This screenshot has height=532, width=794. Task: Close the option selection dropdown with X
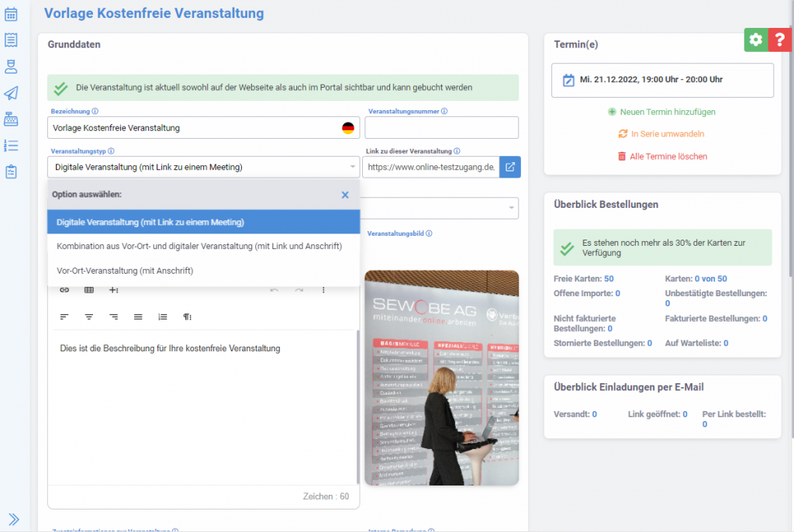pos(345,195)
